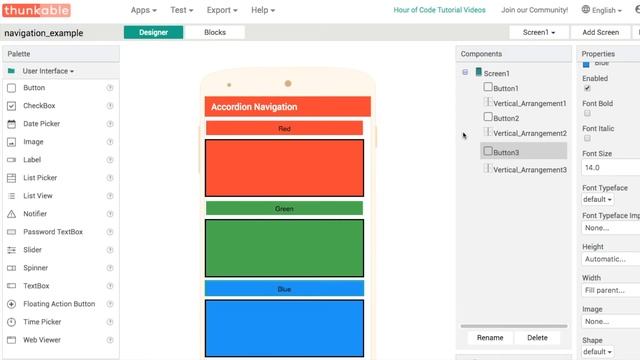
Task: Open help for the Time Picker component
Action: coord(110,322)
